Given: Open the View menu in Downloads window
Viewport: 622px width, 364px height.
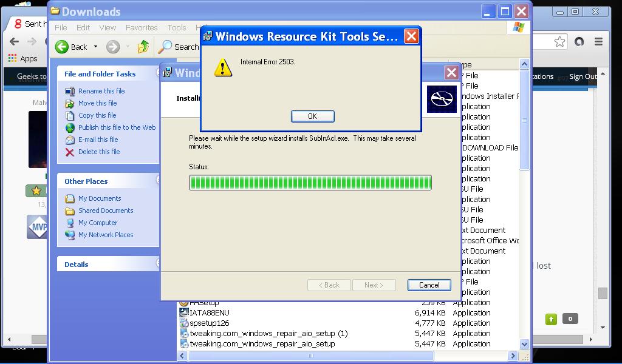Looking at the screenshot, I should [x=108, y=28].
